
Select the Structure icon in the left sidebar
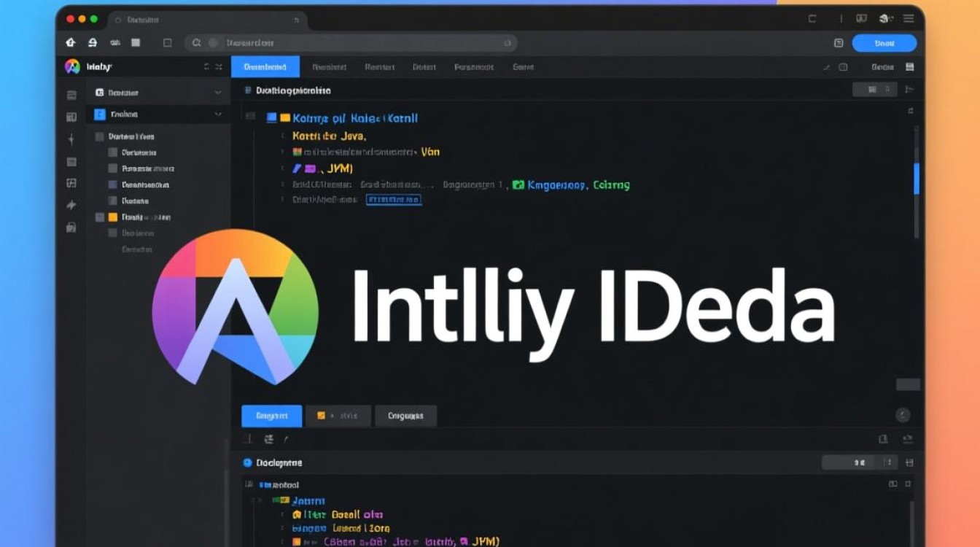click(71, 117)
